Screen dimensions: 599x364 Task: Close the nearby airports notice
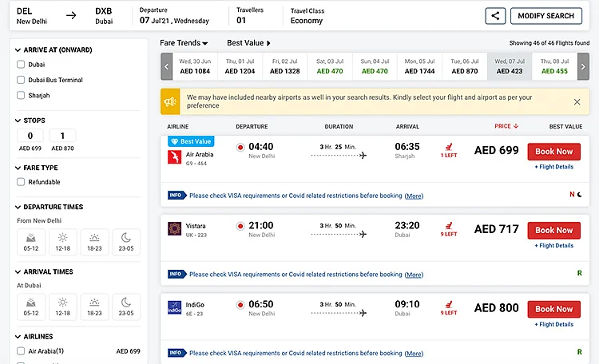point(577,101)
